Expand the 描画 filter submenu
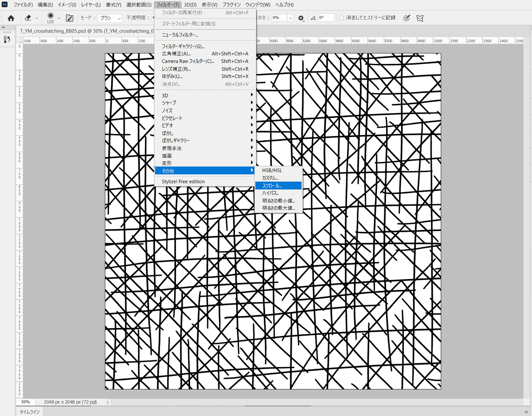Viewport: 532px width, 416px height. pyautogui.click(x=205, y=156)
